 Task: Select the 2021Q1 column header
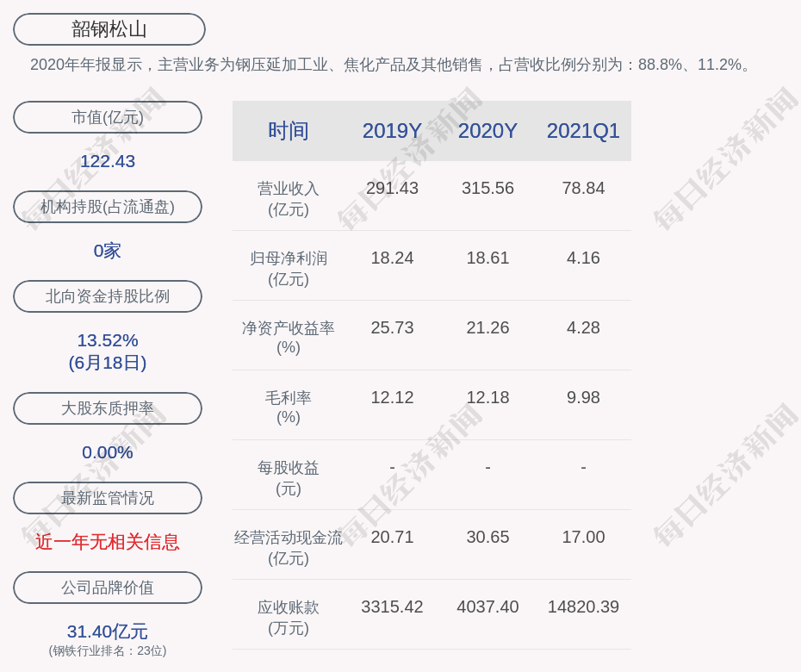[x=583, y=131]
